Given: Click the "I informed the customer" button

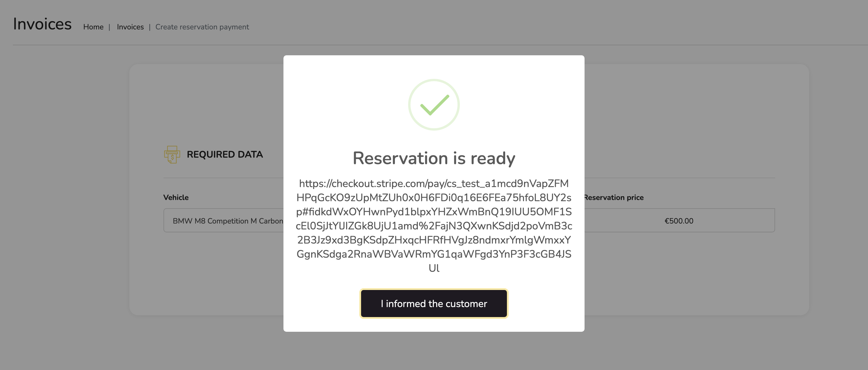Looking at the screenshot, I should 434,304.
